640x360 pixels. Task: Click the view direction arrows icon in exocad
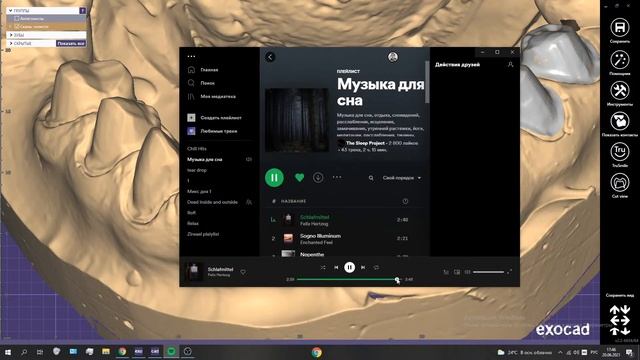tap(620, 320)
